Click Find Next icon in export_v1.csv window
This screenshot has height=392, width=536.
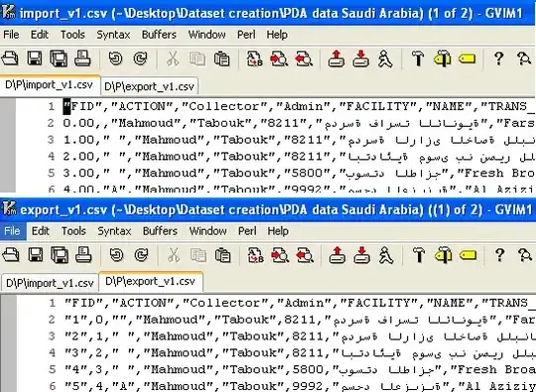pyautogui.click(x=280, y=255)
